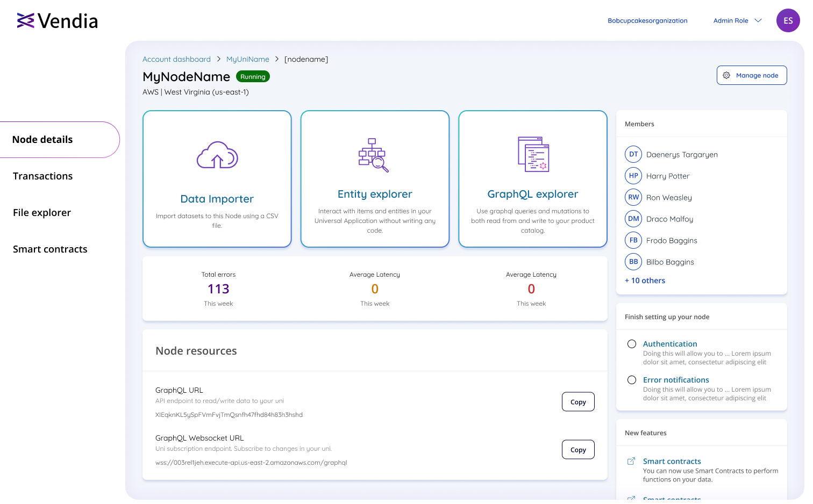Image resolution: width=813 pixels, height=504 pixels.
Task: Click the MyNodeName heading
Action: point(186,77)
